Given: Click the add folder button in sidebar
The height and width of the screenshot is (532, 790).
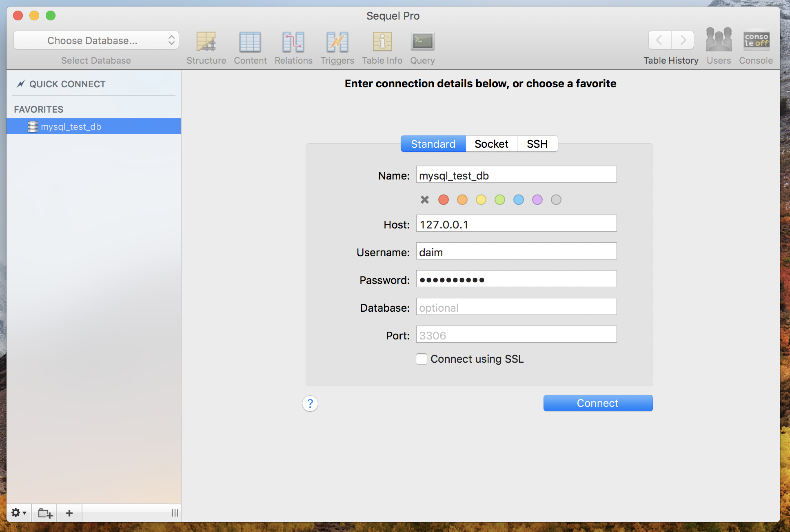Looking at the screenshot, I should [x=45, y=513].
